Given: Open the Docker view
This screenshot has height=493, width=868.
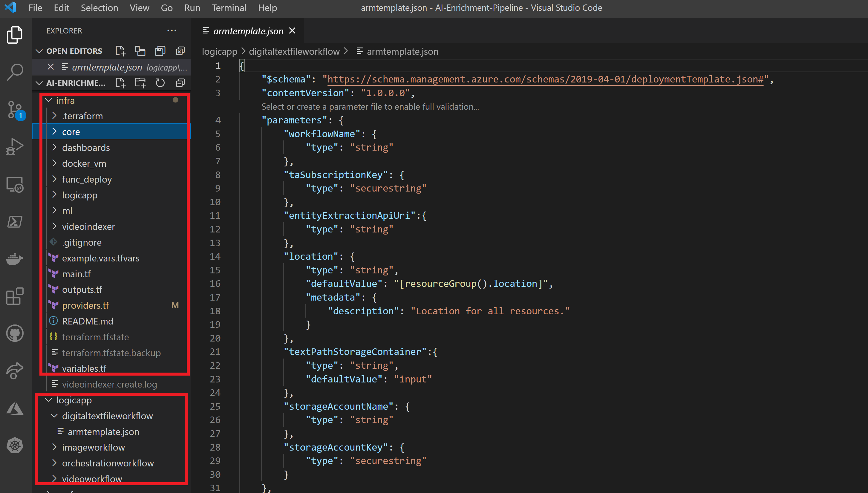Looking at the screenshot, I should tap(15, 259).
